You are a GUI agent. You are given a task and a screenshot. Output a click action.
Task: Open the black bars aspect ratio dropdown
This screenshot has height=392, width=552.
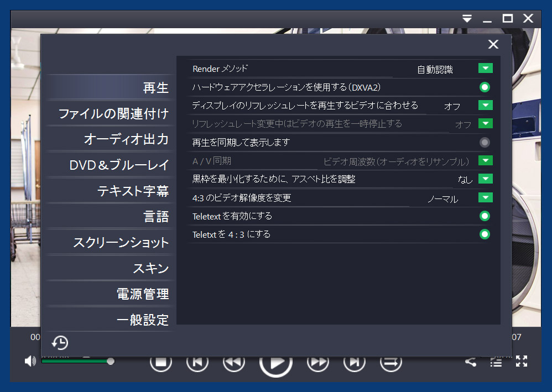click(485, 179)
